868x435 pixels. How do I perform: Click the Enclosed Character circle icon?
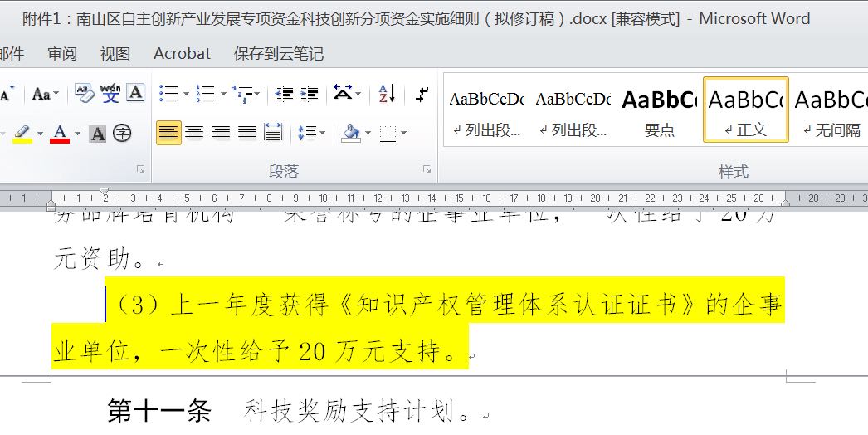pos(122,133)
